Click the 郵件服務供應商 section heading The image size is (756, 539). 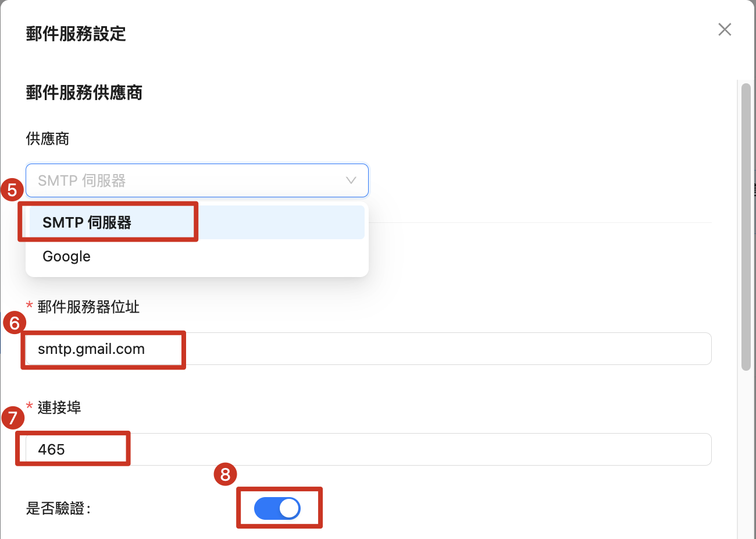84,93
